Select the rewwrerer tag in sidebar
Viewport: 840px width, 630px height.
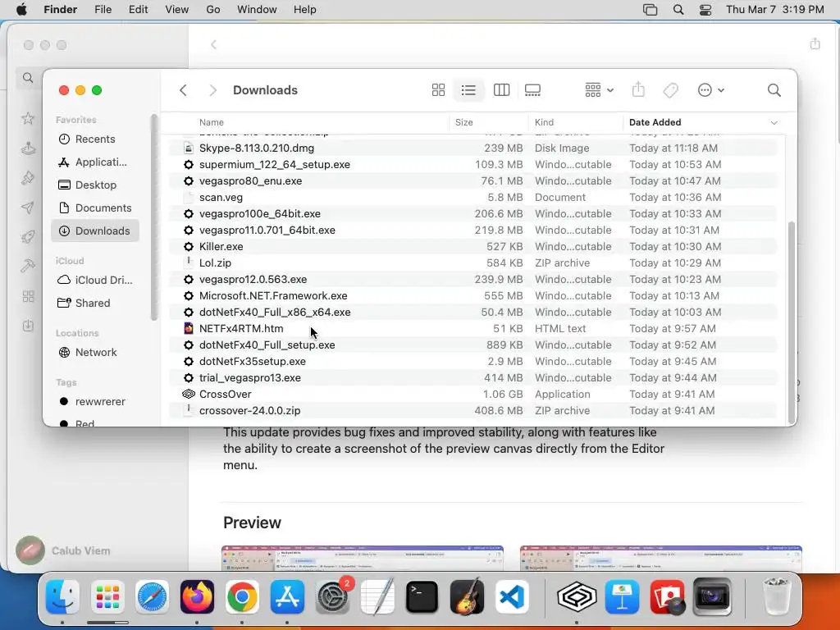[95, 402]
